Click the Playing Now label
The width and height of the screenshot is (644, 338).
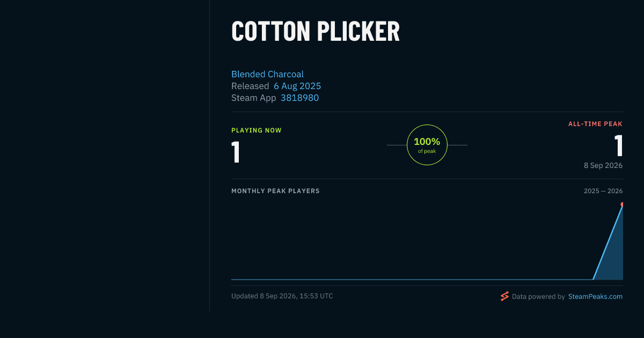point(257,130)
